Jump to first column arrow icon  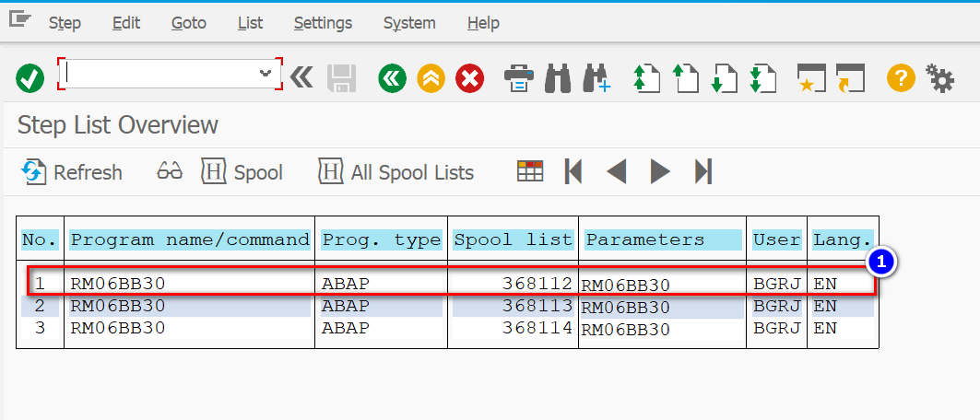pyautogui.click(x=573, y=171)
